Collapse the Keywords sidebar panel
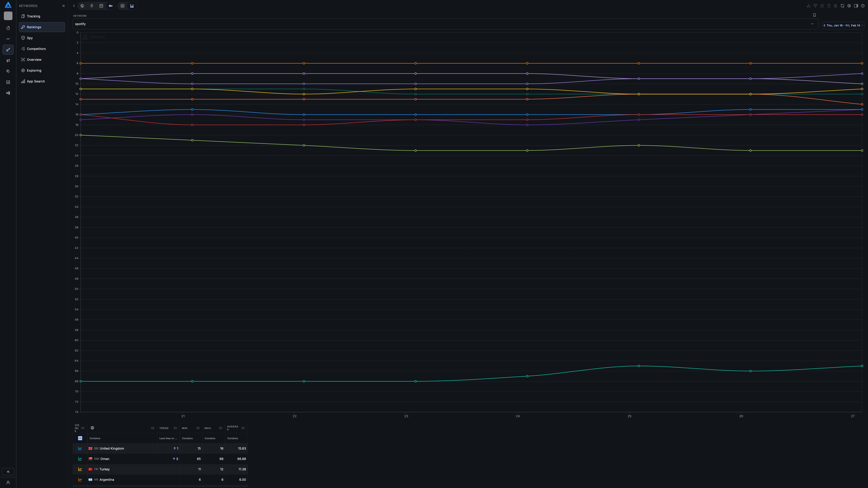This screenshot has height=488, width=868. pyautogui.click(x=63, y=6)
